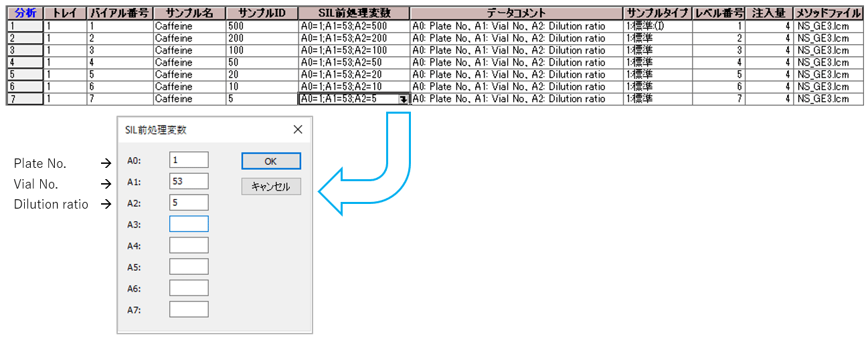Click the OK button in the dialog

(271, 161)
